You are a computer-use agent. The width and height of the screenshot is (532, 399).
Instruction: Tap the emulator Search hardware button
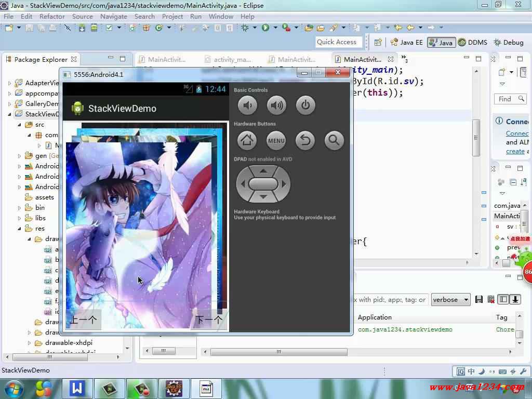[334, 140]
